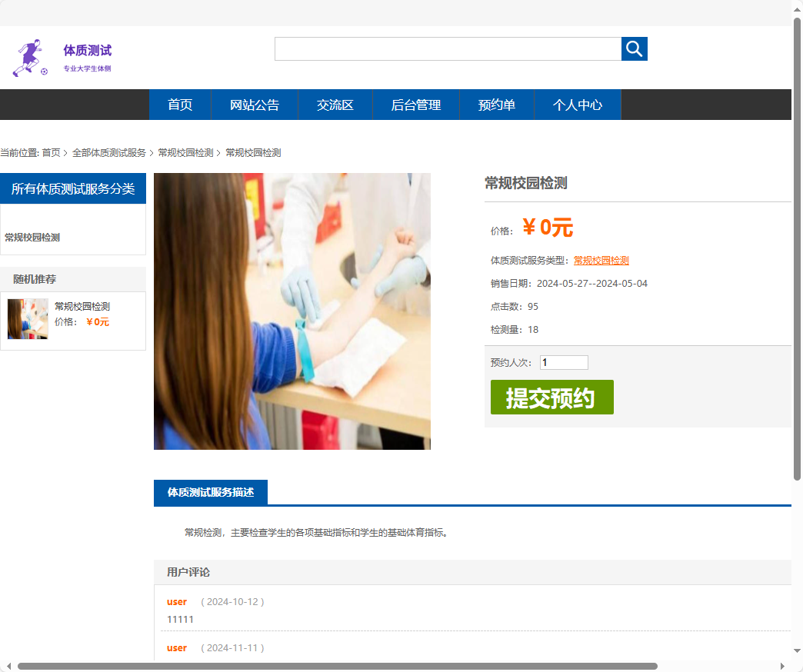Open the 后台管理 admin menu
The height and width of the screenshot is (672, 803).
tap(416, 105)
